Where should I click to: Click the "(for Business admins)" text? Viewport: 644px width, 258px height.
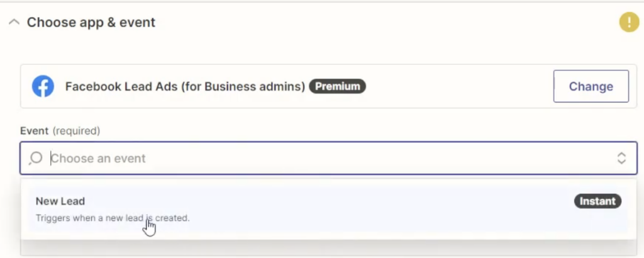pos(243,86)
